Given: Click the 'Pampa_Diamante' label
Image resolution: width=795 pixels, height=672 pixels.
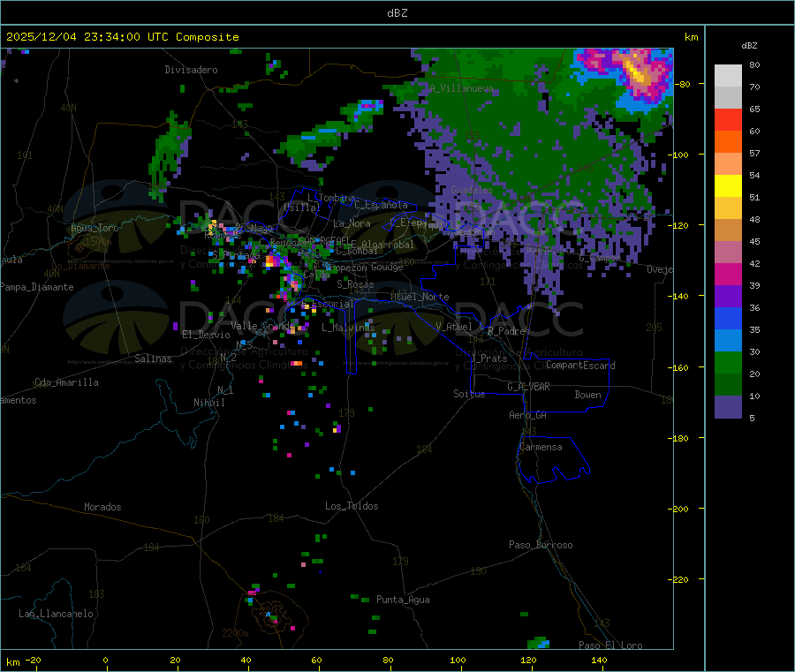Looking at the screenshot, I should 37,287.
